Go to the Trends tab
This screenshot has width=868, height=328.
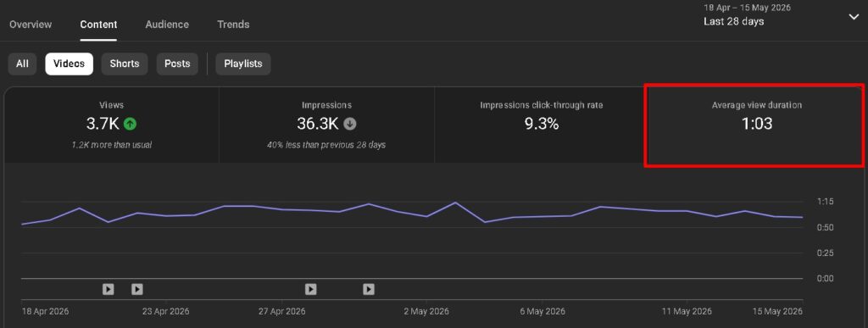coord(233,25)
